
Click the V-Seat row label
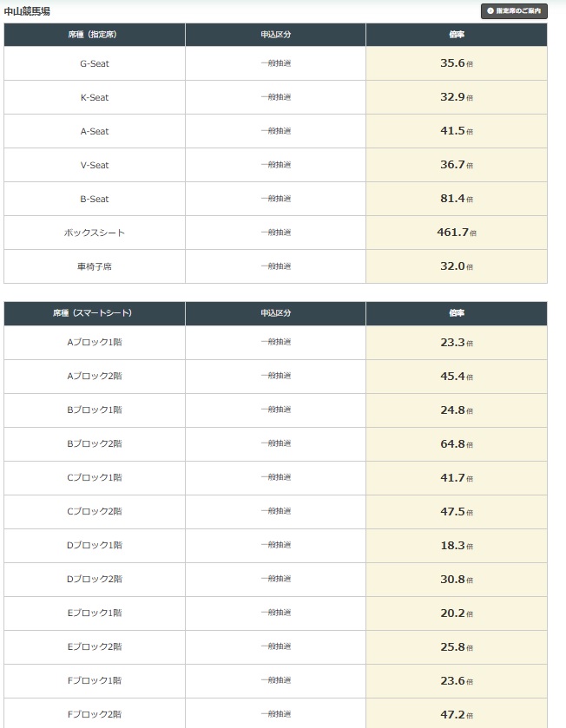(x=94, y=165)
